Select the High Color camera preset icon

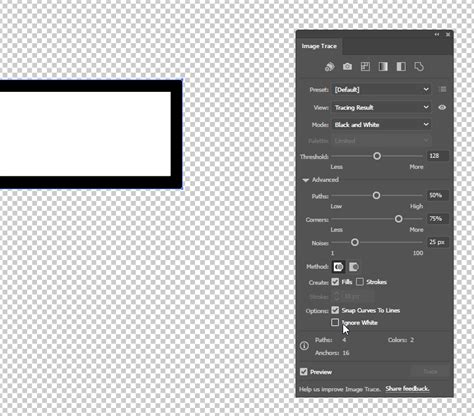pos(347,67)
